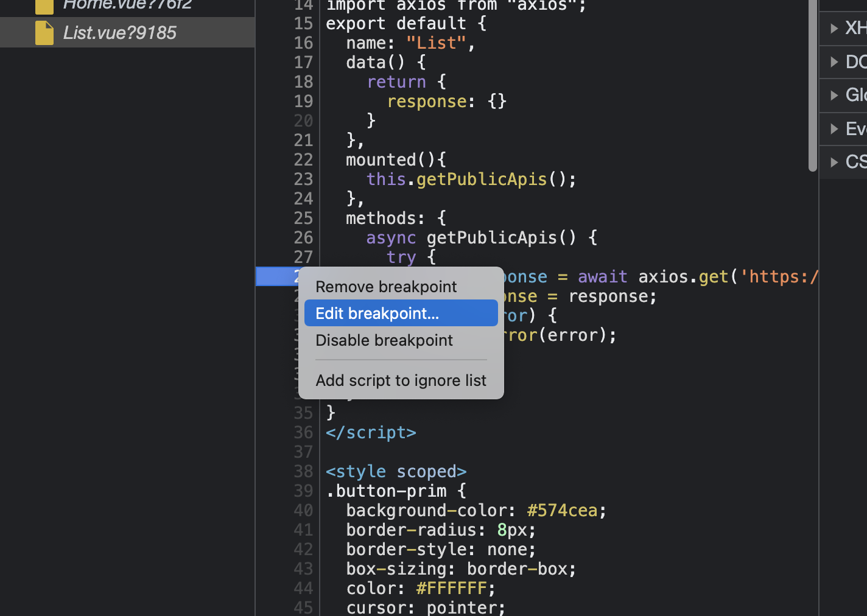Click the border-style: none line
Screen dimensions: 867x616
pos(441,549)
